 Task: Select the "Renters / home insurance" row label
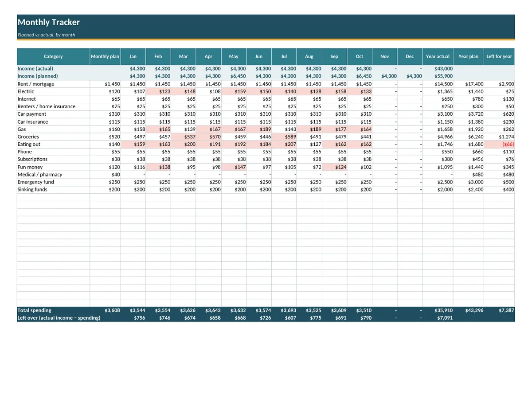pyautogui.click(x=47, y=106)
